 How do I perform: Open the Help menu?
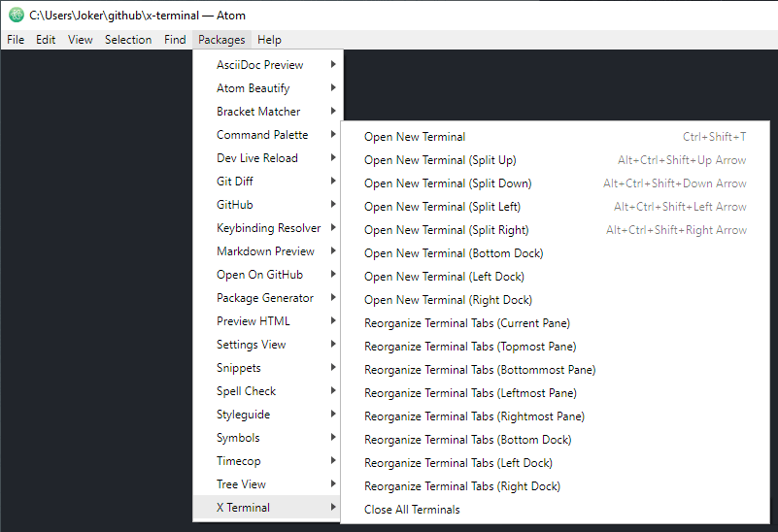269,40
